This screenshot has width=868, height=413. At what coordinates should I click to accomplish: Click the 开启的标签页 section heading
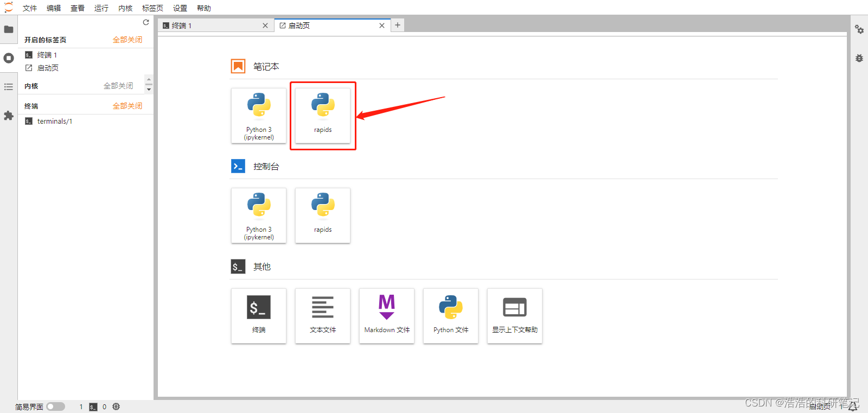click(45, 40)
